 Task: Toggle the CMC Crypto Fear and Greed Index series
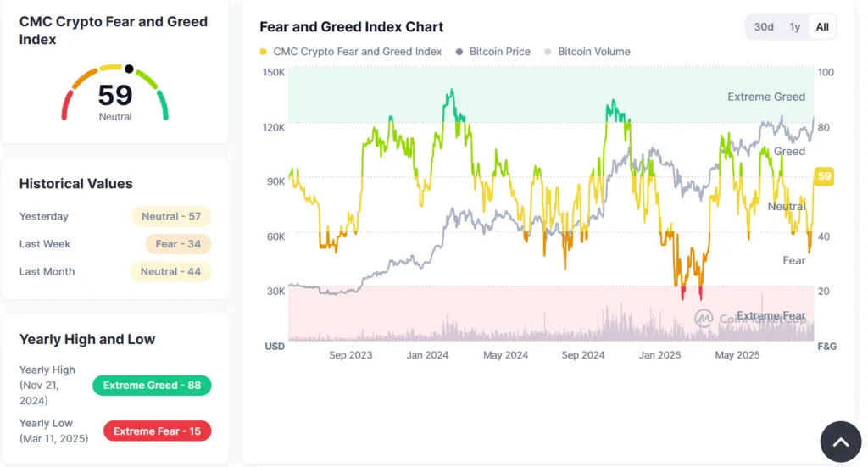click(x=357, y=52)
